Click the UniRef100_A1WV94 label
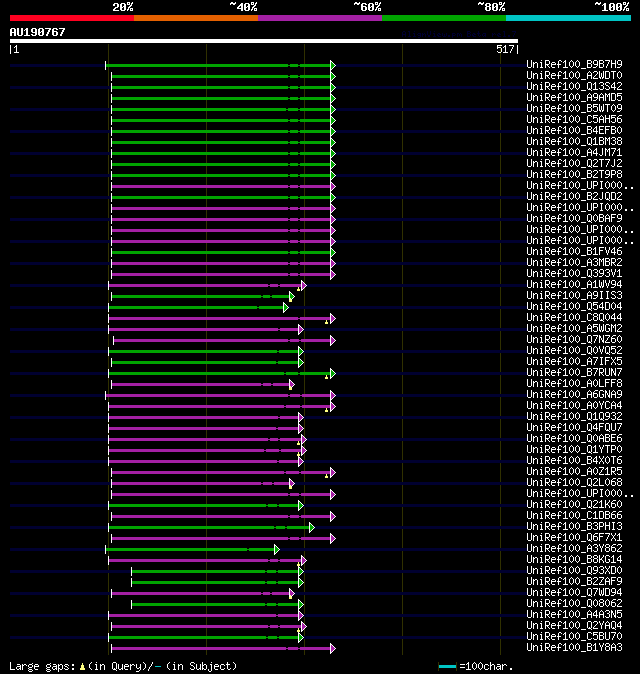The image size is (640, 674). (574, 285)
